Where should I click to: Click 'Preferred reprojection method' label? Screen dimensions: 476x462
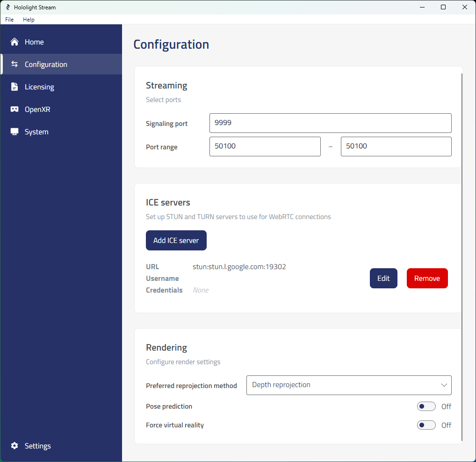click(x=191, y=386)
